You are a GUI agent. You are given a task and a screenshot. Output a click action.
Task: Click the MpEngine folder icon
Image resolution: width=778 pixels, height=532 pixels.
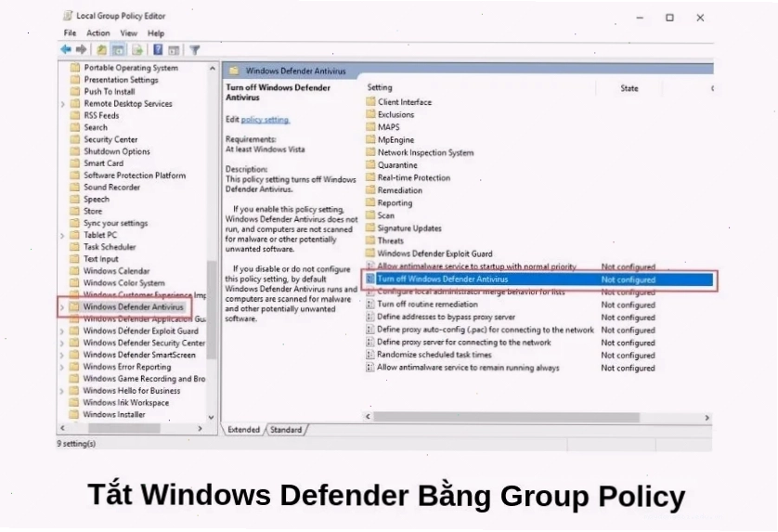point(370,139)
